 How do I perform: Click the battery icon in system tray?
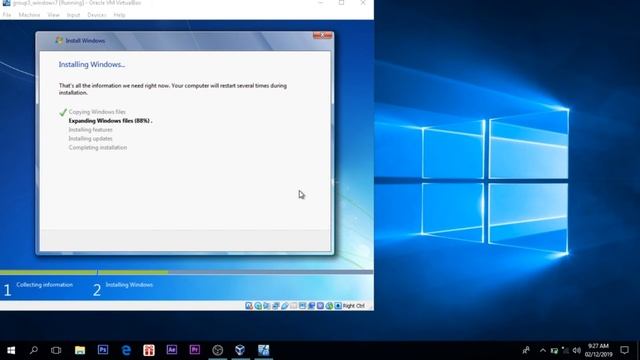coord(554,350)
